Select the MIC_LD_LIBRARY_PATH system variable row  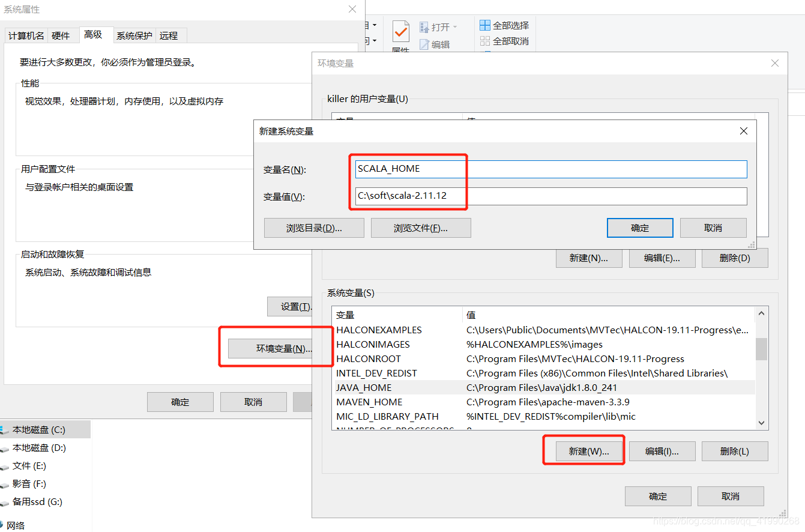tap(543, 417)
